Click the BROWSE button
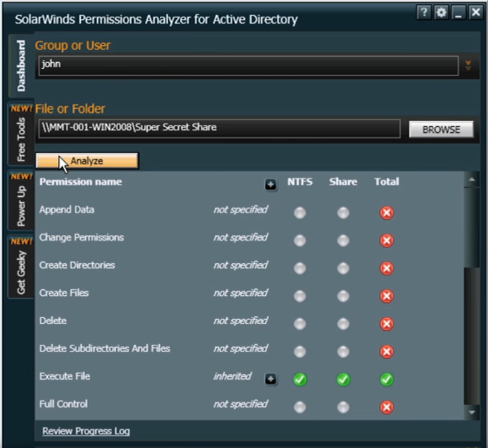The image size is (488, 448). coord(441,129)
